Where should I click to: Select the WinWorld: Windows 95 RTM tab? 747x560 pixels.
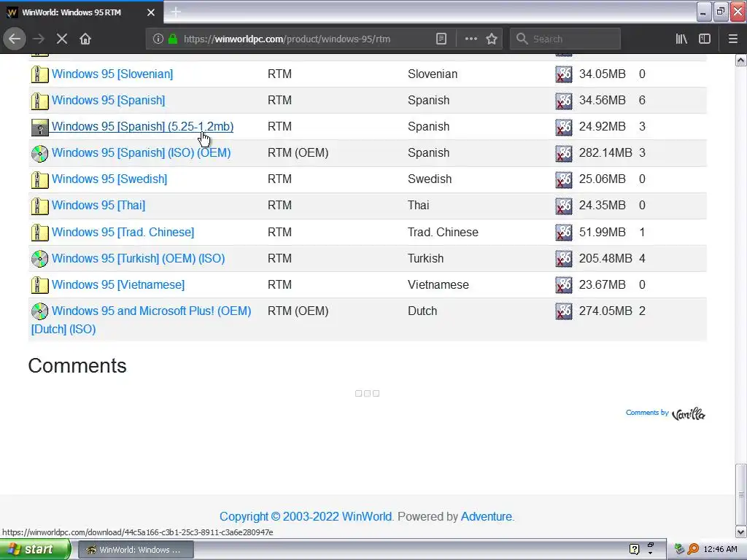[82, 12]
